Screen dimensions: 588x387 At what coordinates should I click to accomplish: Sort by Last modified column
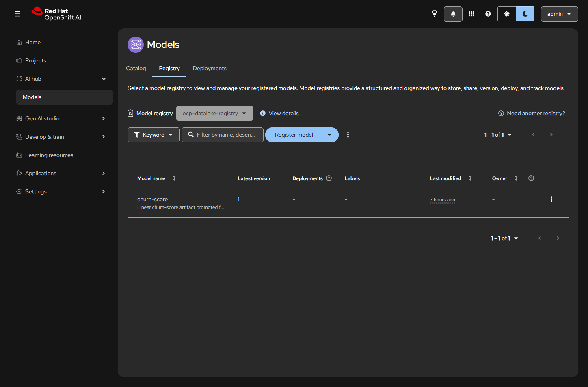pos(451,178)
